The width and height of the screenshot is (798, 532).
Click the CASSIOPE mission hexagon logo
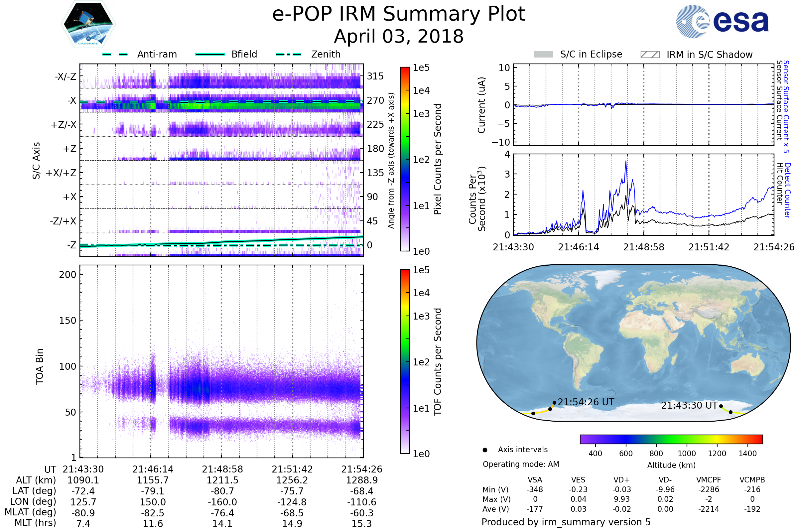click(x=88, y=24)
